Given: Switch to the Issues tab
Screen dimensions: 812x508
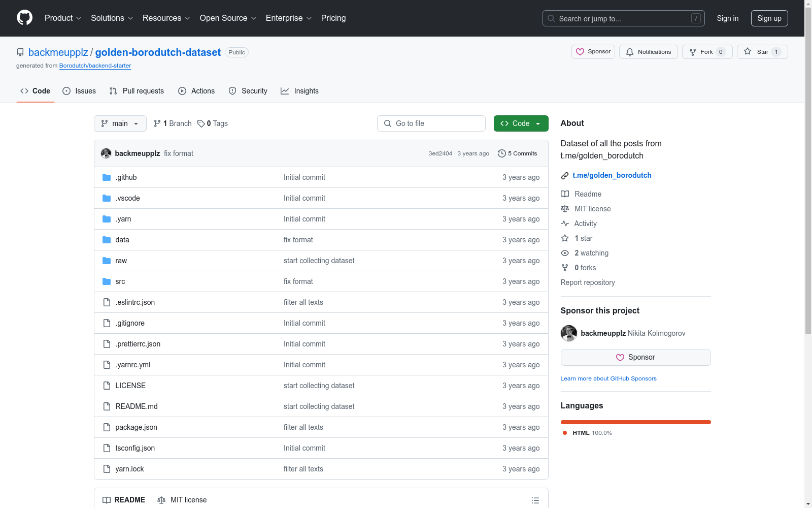Looking at the screenshot, I should pyautogui.click(x=79, y=91).
